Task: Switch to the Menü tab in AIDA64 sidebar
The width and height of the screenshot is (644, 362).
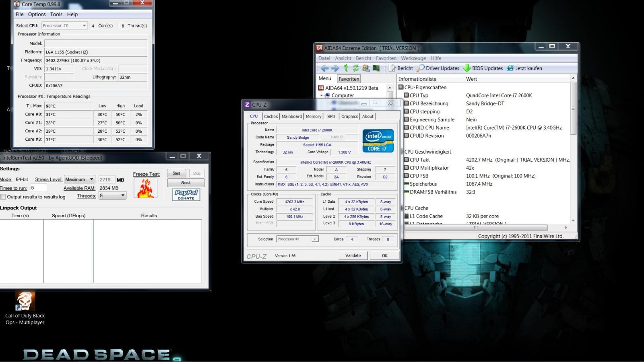Action: [325, 78]
